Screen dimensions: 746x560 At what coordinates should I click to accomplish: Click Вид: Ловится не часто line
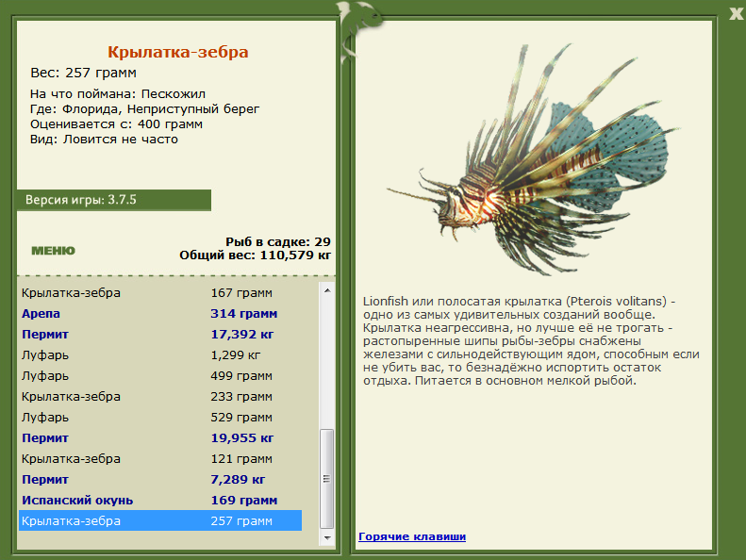104,140
